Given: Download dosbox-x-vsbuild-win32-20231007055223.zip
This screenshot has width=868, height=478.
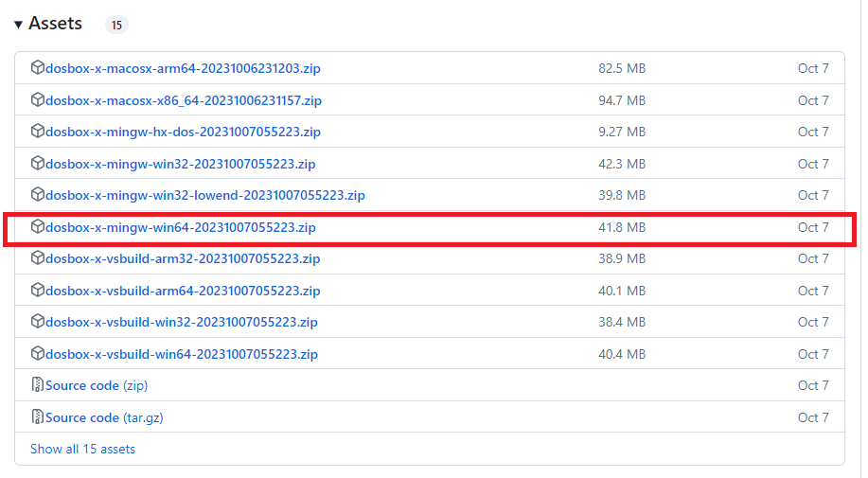Looking at the screenshot, I should pos(182,323).
